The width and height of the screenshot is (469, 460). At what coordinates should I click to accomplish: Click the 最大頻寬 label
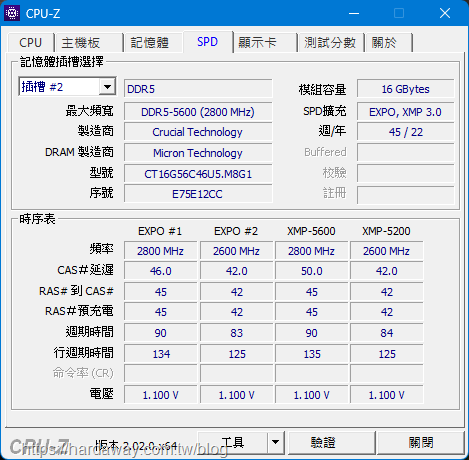pyautogui.click(x=89, y=111)
